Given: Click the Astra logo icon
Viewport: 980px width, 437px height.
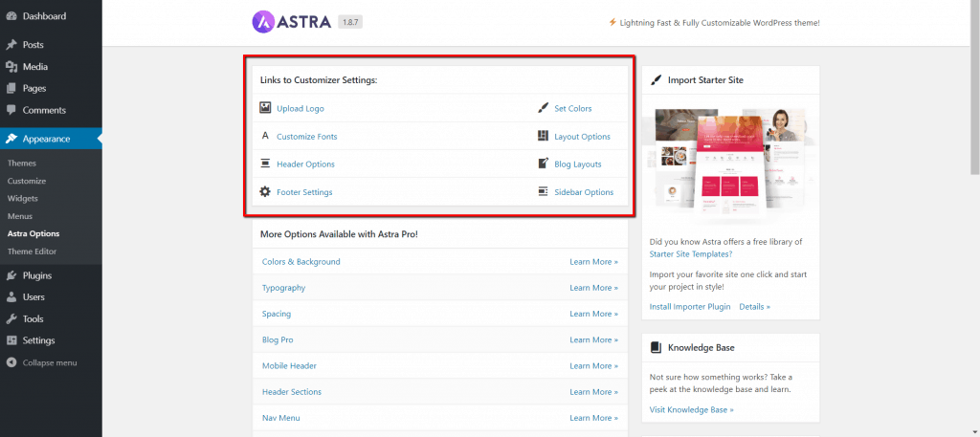Looking at the screenshot, I should [x=264, y=22].
